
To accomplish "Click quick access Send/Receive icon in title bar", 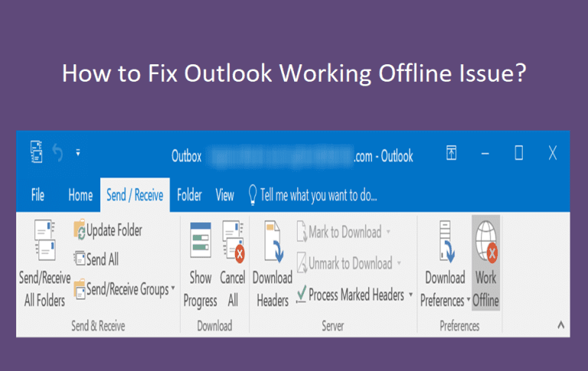I will click(x=37, y=151).
